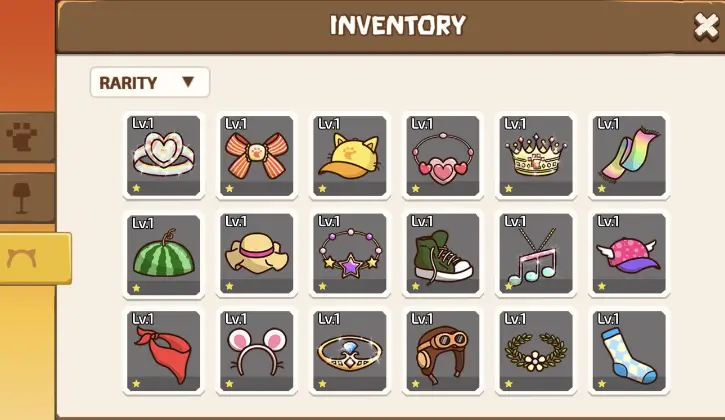
Task: Pick the straw sun hat
Action: (257, 253)
